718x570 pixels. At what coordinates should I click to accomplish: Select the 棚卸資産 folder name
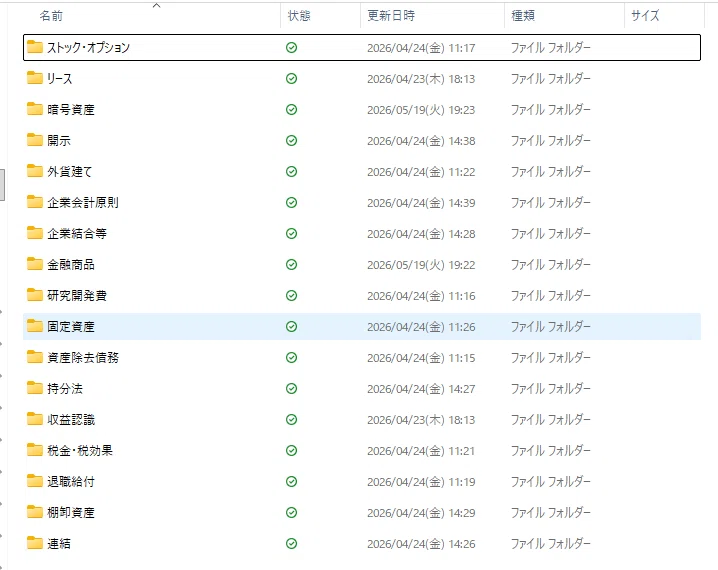pos(71,513)
